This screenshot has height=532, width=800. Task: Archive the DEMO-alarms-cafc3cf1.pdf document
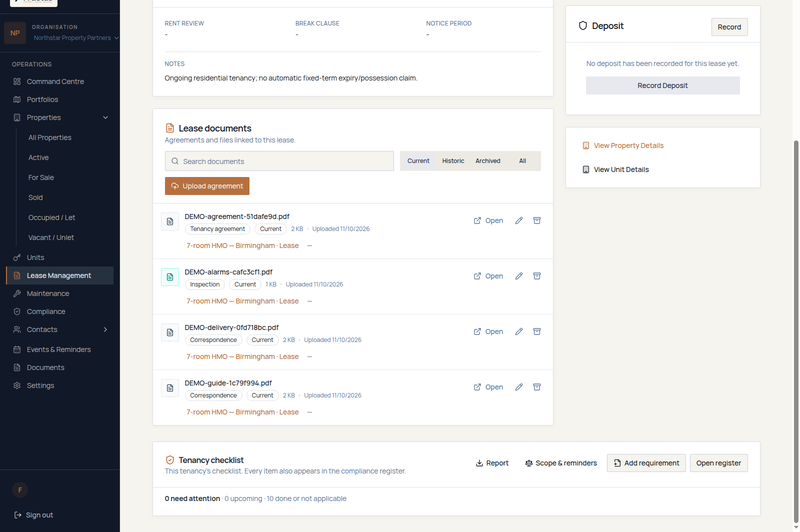[x=537, y=276]
